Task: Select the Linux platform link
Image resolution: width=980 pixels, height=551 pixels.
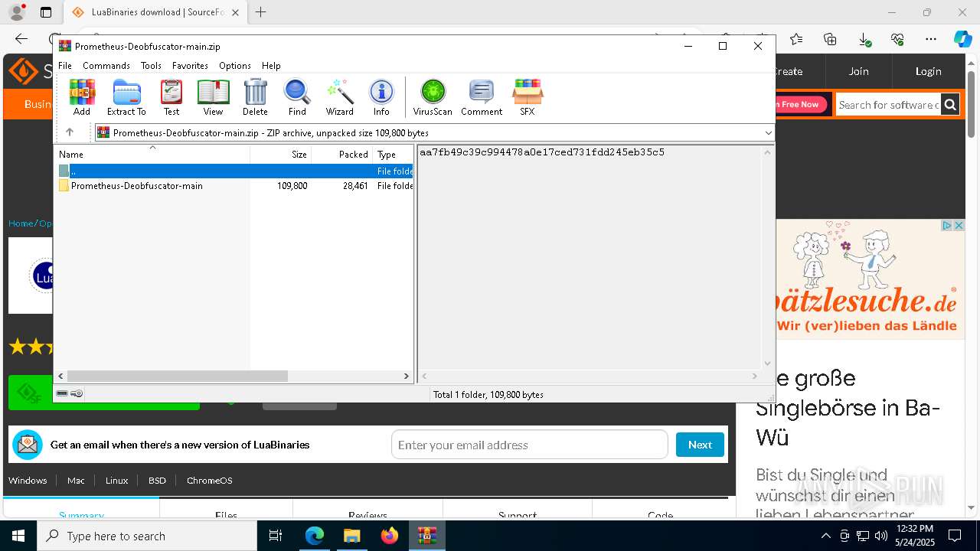Action: (x=116, y=481)
